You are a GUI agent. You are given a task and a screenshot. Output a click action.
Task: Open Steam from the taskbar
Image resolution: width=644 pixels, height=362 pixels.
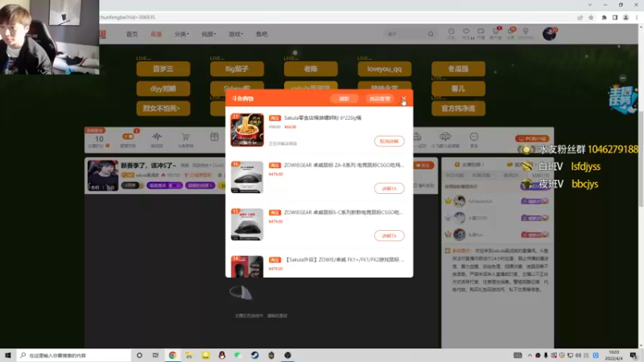[254, 356]
